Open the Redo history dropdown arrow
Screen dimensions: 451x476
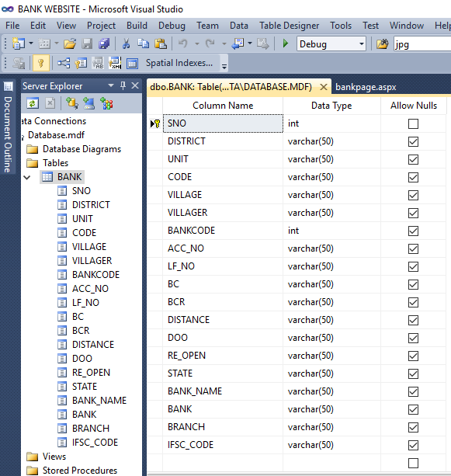tap(224, 44)
